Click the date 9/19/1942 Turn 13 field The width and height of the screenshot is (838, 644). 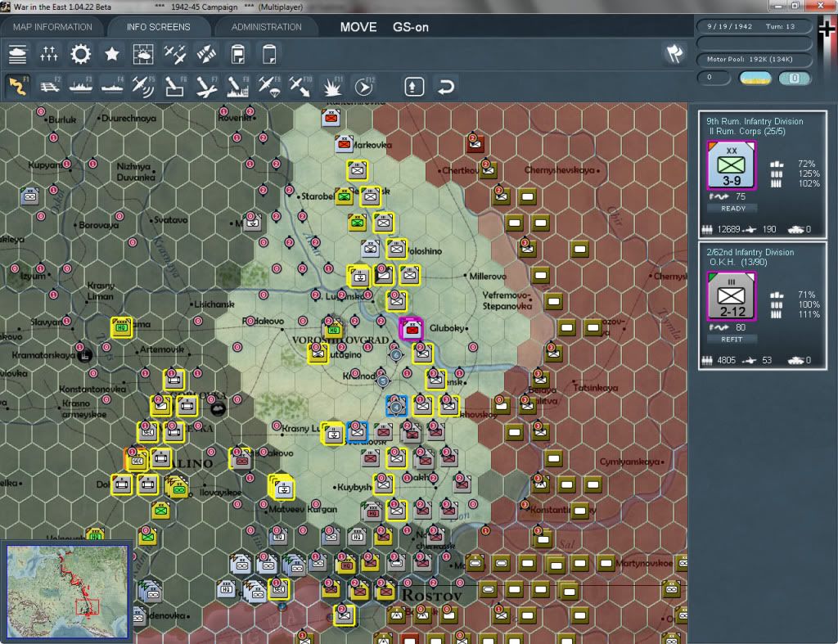click(754, 26)
